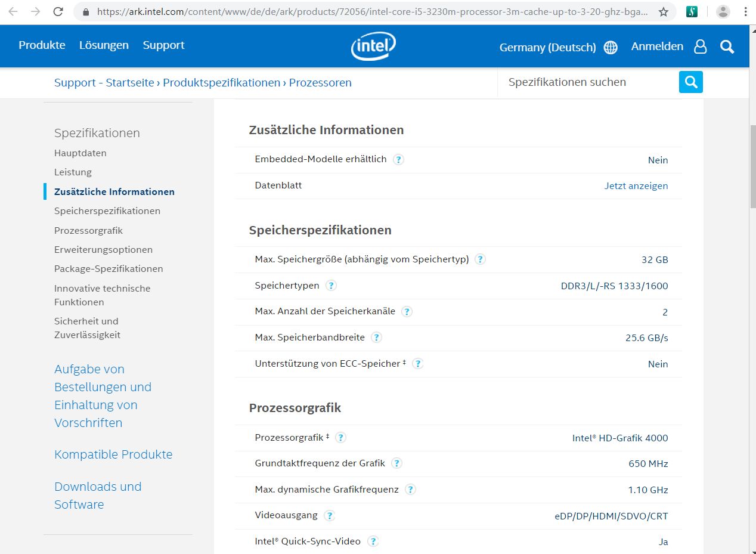Click help icon beside Speichertypen
The width and height of the screenshot is (756, 554).
tap(331, 286)
